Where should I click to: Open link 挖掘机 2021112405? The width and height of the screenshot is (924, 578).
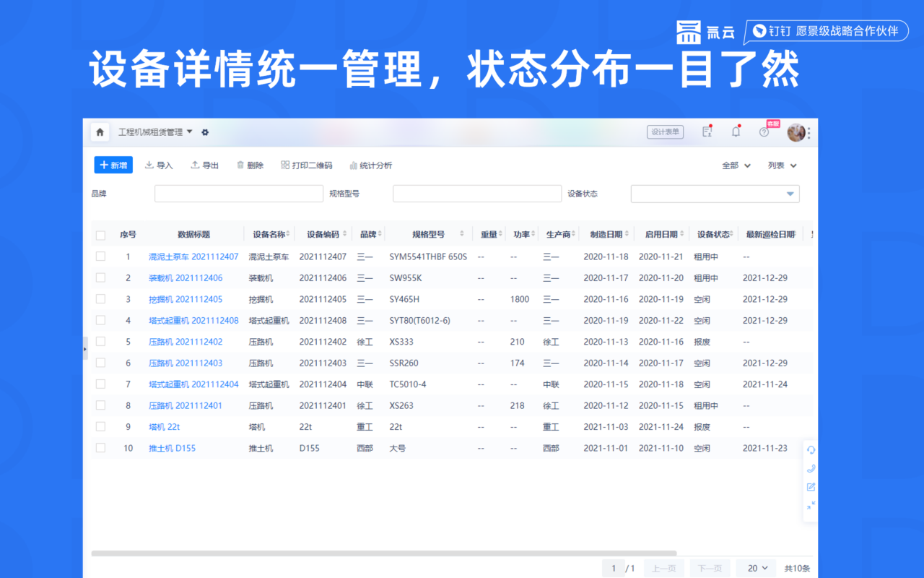(x=186, y=299)
